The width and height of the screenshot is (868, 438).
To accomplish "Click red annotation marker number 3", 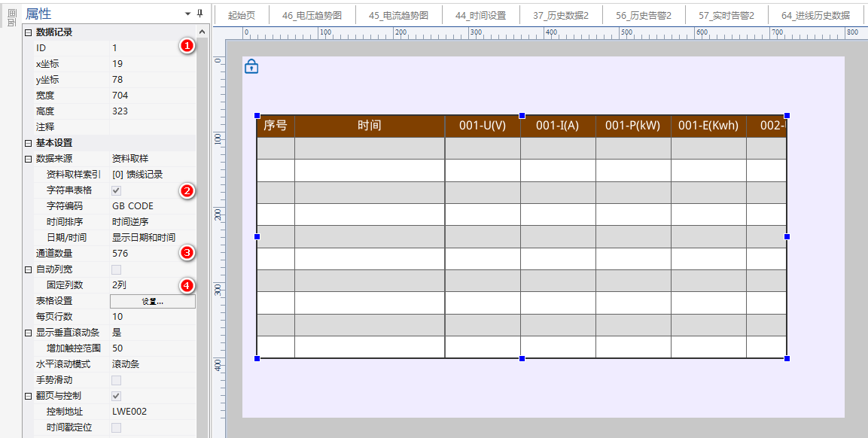I will click(187, 252).
